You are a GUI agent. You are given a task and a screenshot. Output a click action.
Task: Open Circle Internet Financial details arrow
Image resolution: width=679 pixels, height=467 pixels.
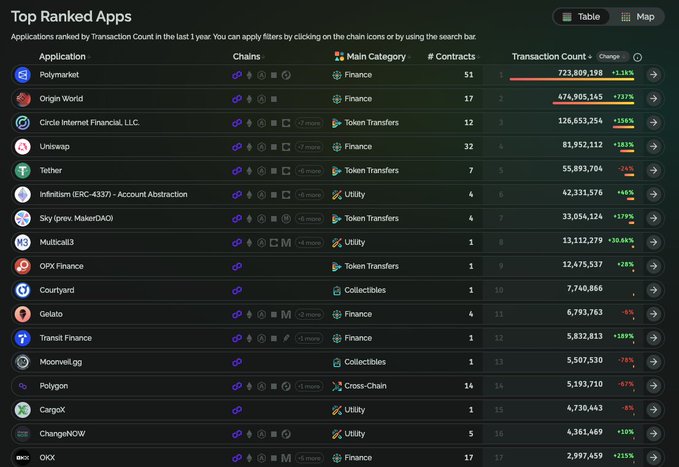coord(653,123)
